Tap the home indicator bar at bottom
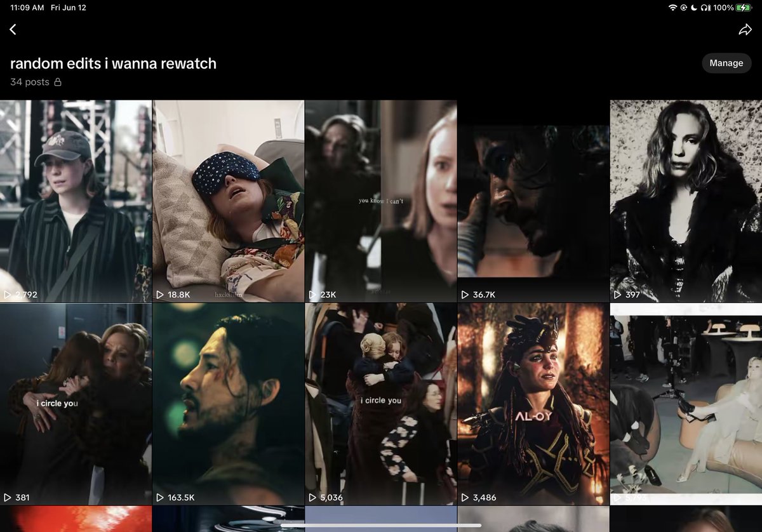The height and width of the screenshot is (532, 762). [x=381, y=525]
